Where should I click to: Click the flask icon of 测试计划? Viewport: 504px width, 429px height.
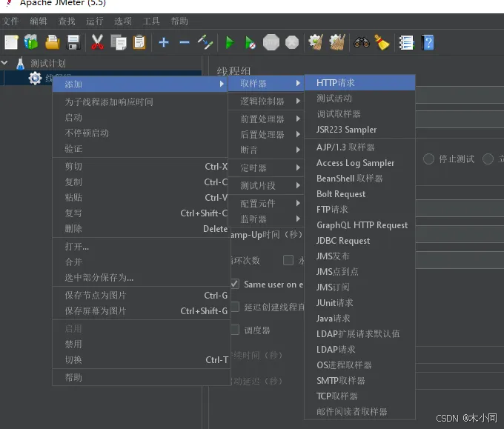coord(21,63)
